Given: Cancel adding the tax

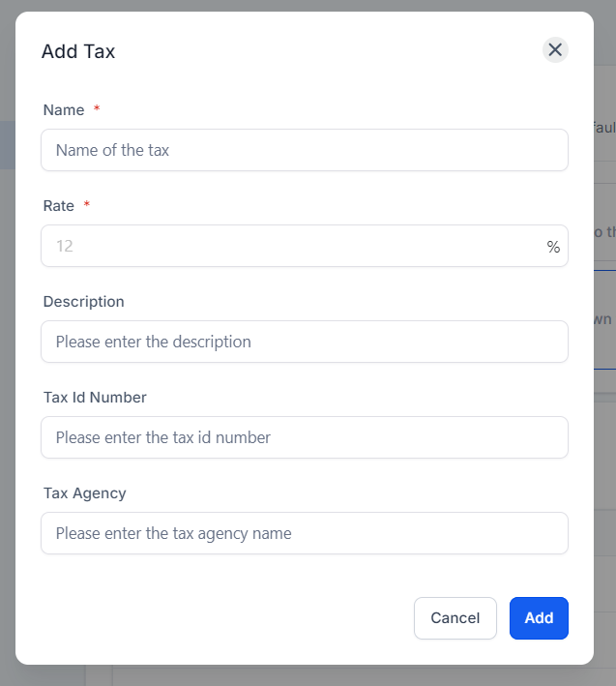Looking at the screenshot, I should click(455, 618).
